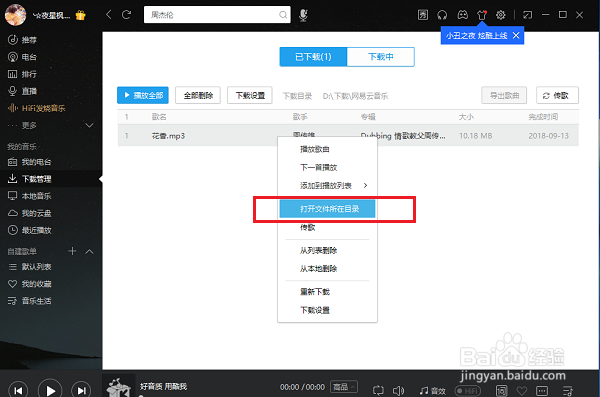Sort by 大小 column header

(466, 117)
